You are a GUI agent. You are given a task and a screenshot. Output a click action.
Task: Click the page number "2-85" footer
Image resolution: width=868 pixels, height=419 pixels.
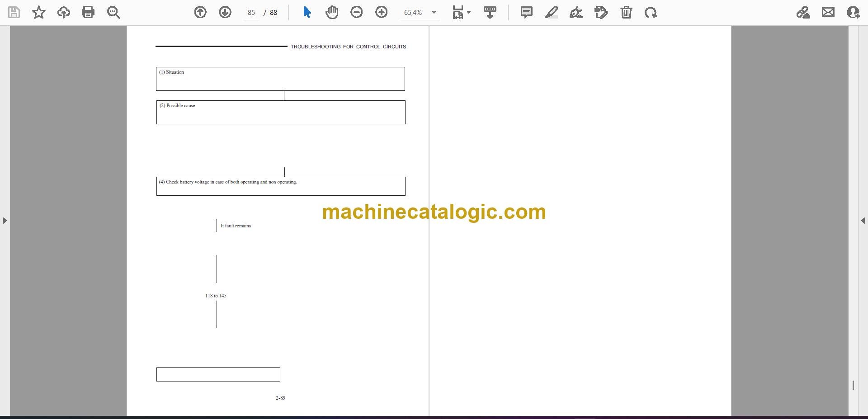pos(280,398)
